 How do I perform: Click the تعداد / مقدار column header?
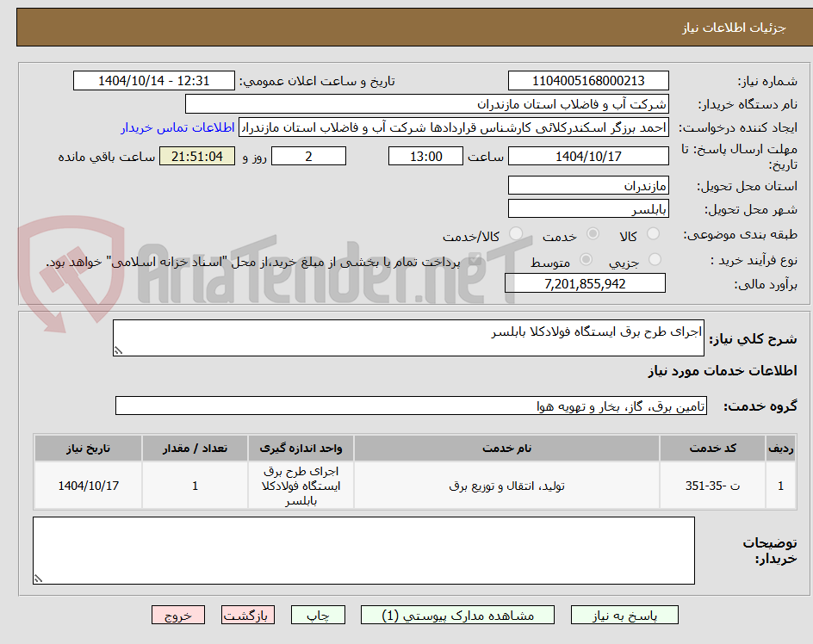click(x=195, y=448)
